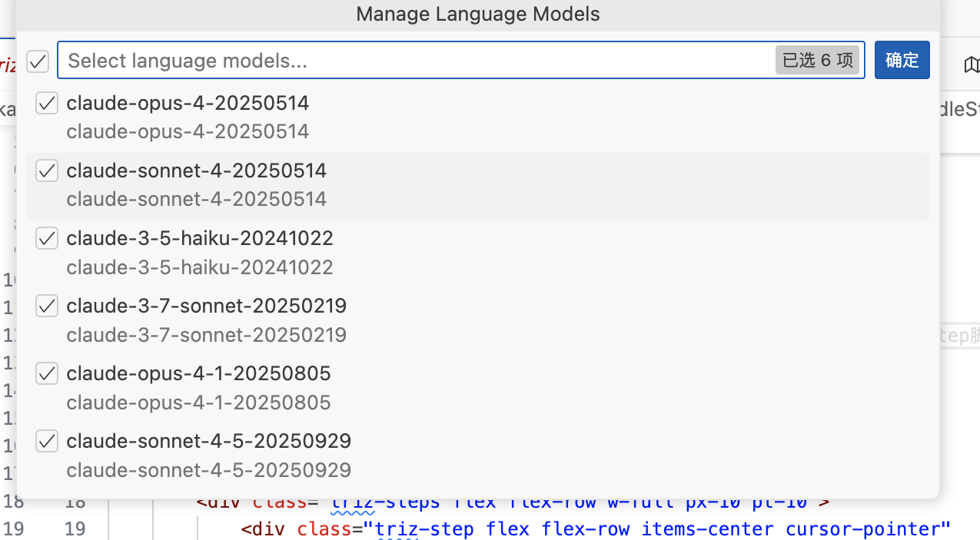This screenshot has height=540, width=980.
Task: Deselect the claude-opus-4-1-20250805 checkbox
Action: pyautogui.click(x=47, y=374)
